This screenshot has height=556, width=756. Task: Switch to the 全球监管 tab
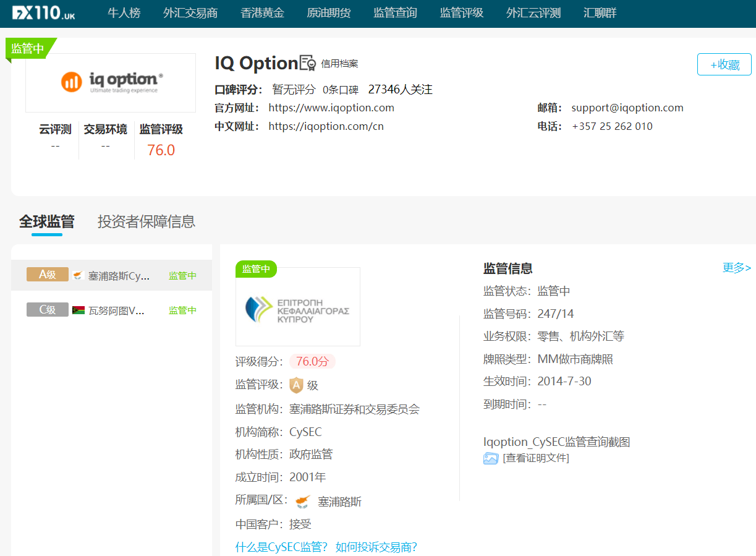46,221
